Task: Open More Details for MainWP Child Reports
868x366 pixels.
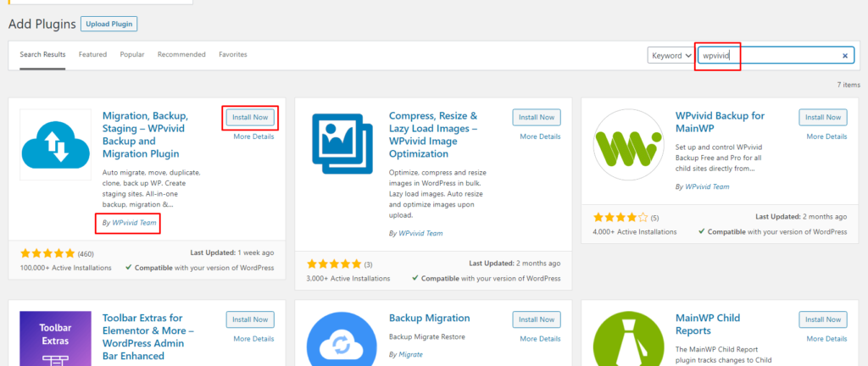Action: click(826, 339)
